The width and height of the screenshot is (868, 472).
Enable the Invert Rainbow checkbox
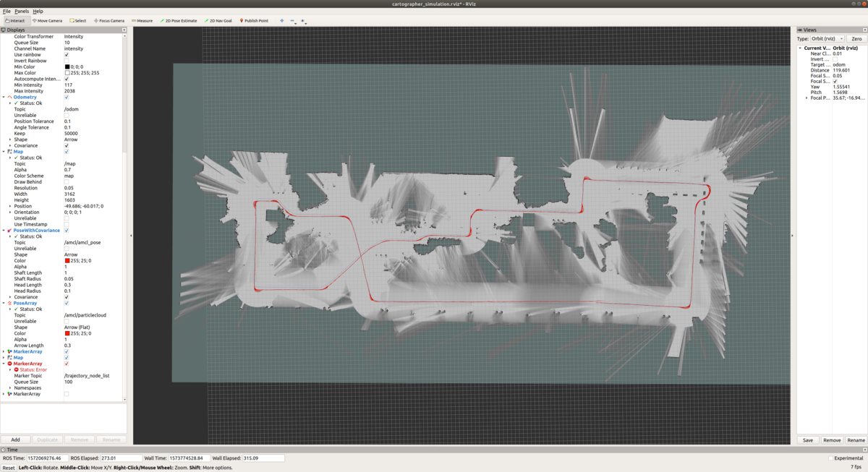pyautogui.click(x=67, y=61)
